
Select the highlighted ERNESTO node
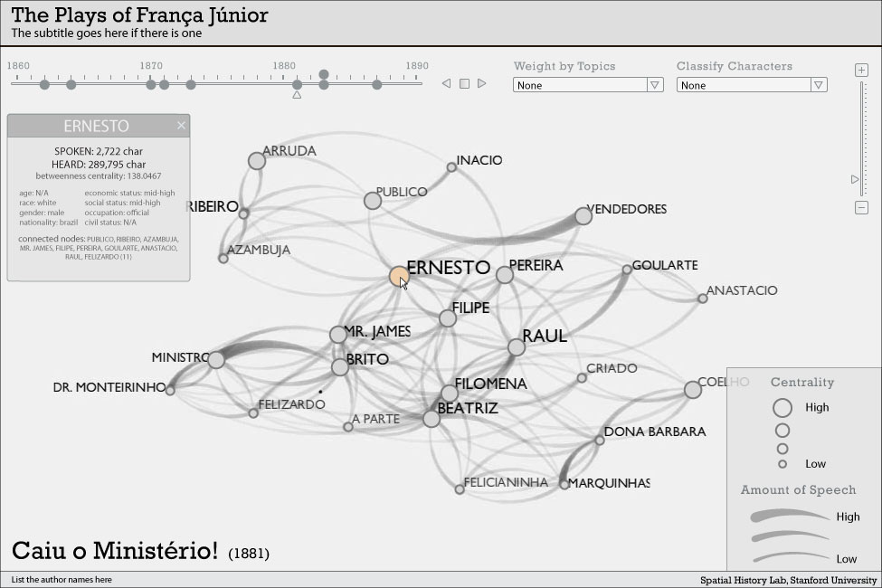[x=399, y=276]
